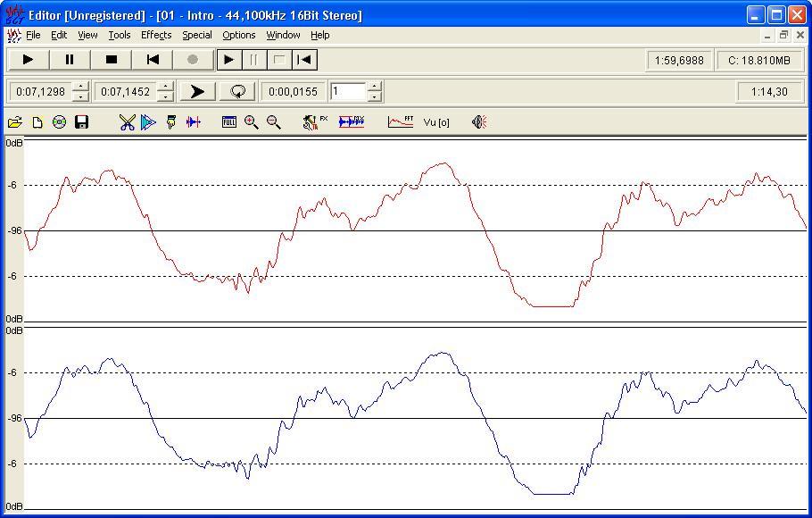Decrease the selection end time 0:07,1452

pos(165,96)
